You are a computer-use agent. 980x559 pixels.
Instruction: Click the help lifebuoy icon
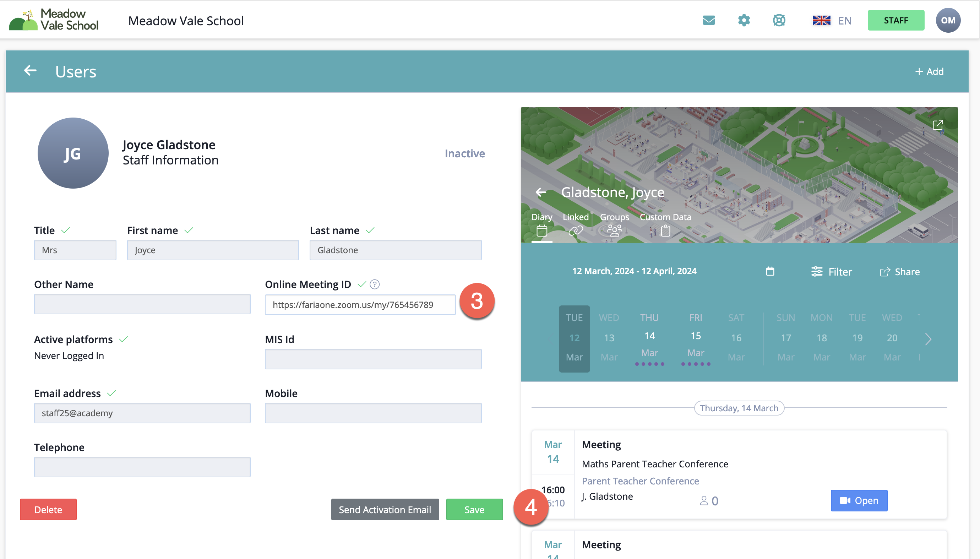tap(779, 20)
